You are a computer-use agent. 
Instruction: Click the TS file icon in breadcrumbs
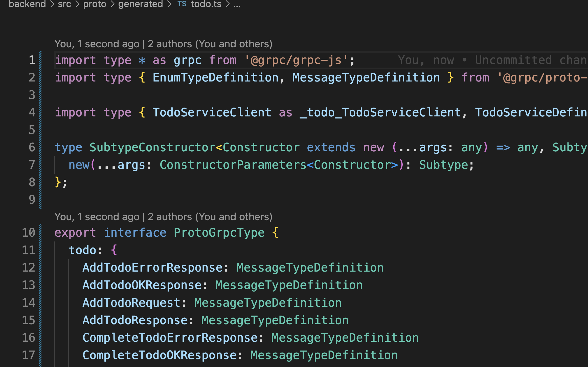[182, 4]
